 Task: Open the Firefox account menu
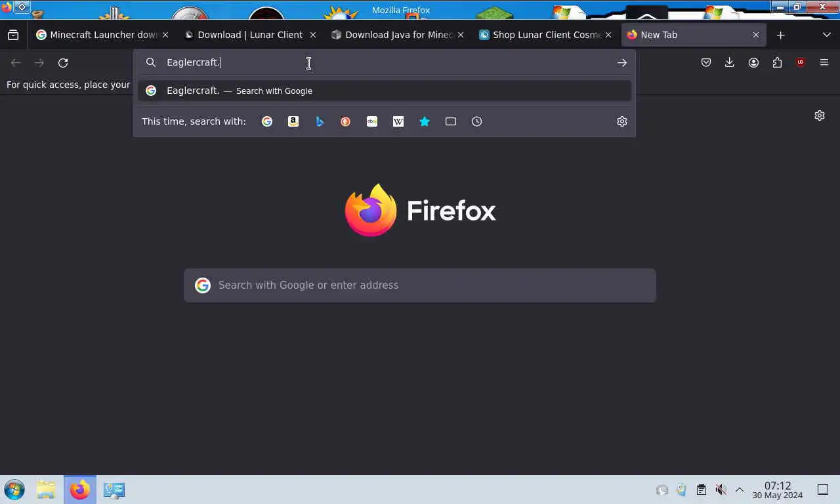click(x=753, y=63)
